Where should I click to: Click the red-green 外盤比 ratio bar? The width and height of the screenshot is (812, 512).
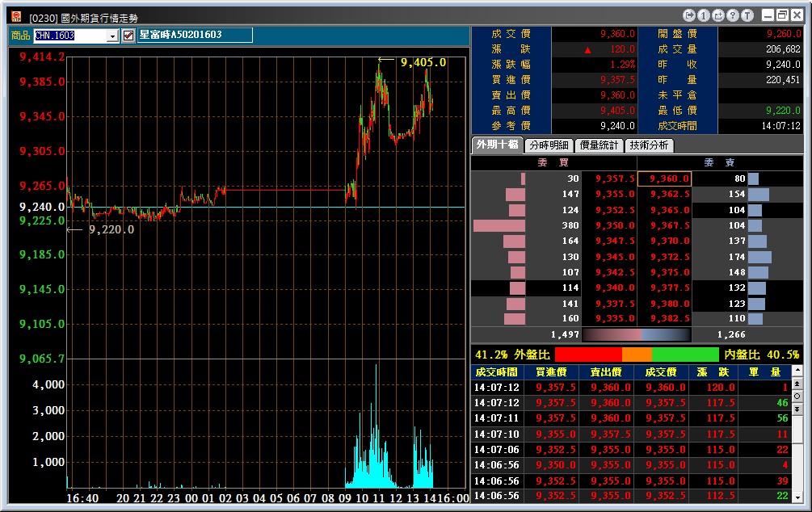coord(637,355)
